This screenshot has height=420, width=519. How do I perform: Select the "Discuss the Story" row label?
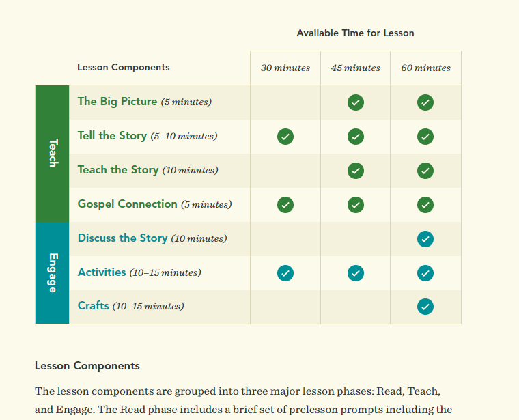122,238
